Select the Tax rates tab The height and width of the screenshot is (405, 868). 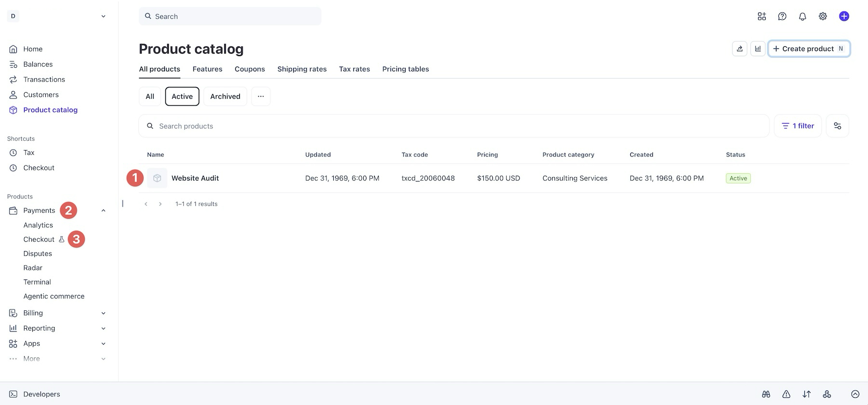click(354, 69)
